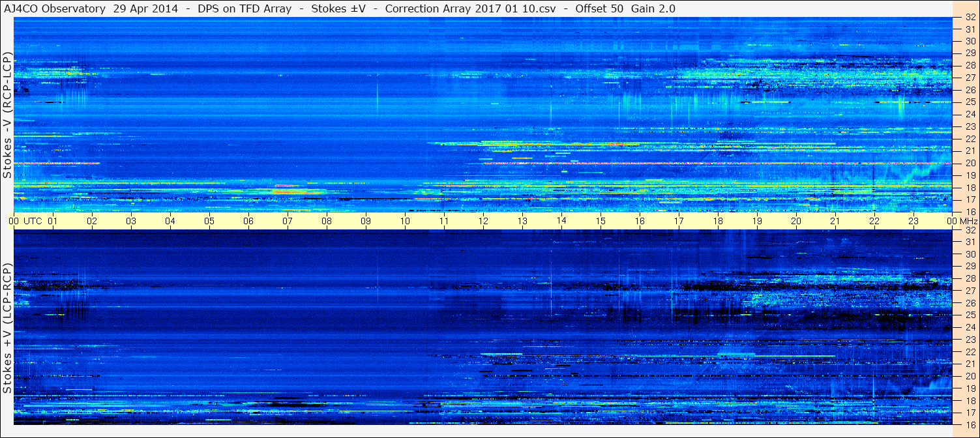Click 'Correction Array 2017 01 10.csv' file name
This screenshot has height=438, width=980.
coord(470,8)
